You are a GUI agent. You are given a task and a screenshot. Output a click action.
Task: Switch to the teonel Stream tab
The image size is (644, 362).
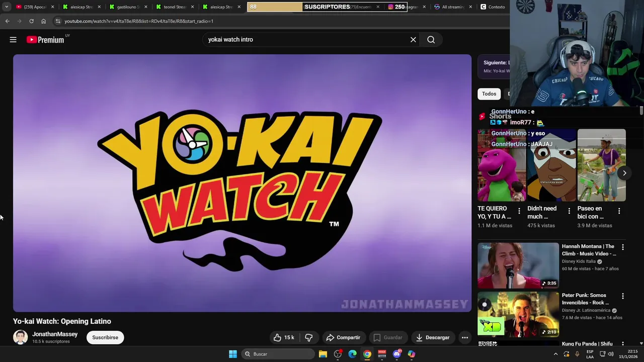tap(175, 7)
